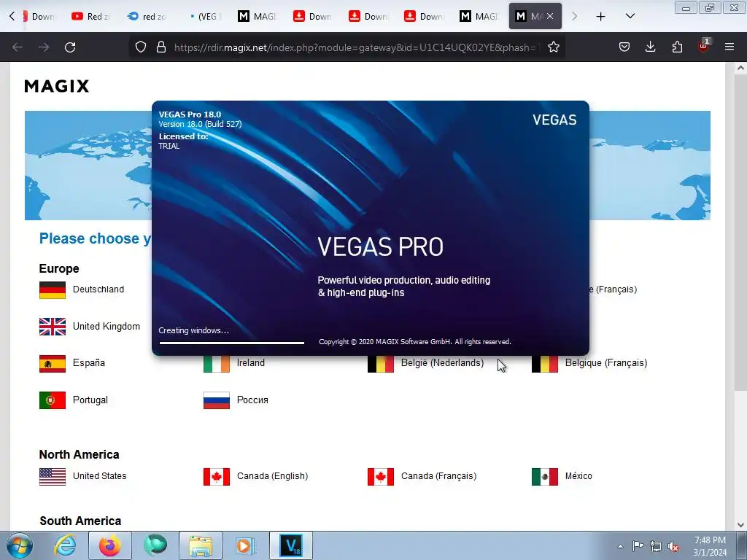Click the United States flag icon
The height and width of the screenshot is (560, 747).
[53, 477]
